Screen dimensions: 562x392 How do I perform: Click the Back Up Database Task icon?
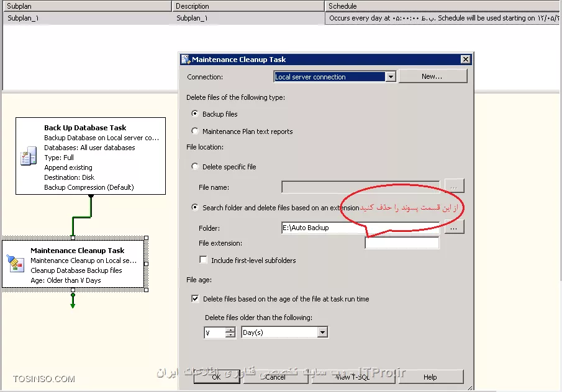tap(29, 156)
